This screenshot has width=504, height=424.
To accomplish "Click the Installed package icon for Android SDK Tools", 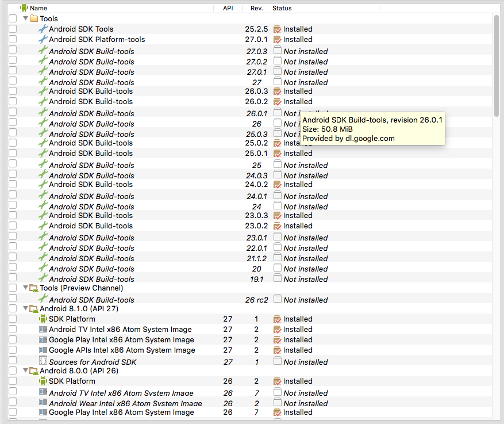I will (x=278, y=29).
